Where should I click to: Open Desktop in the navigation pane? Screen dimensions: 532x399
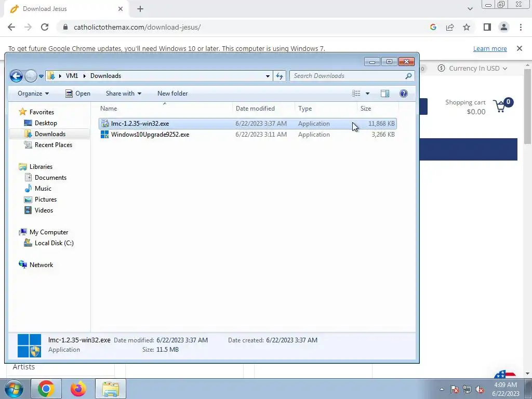tap(46, 123)
